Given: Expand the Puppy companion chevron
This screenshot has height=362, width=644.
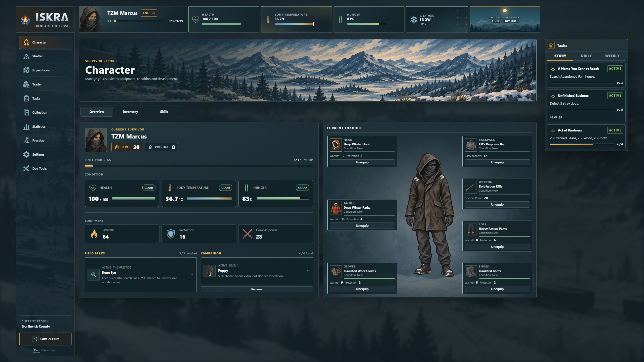Looking at the screenshot, I should [308, 271].
